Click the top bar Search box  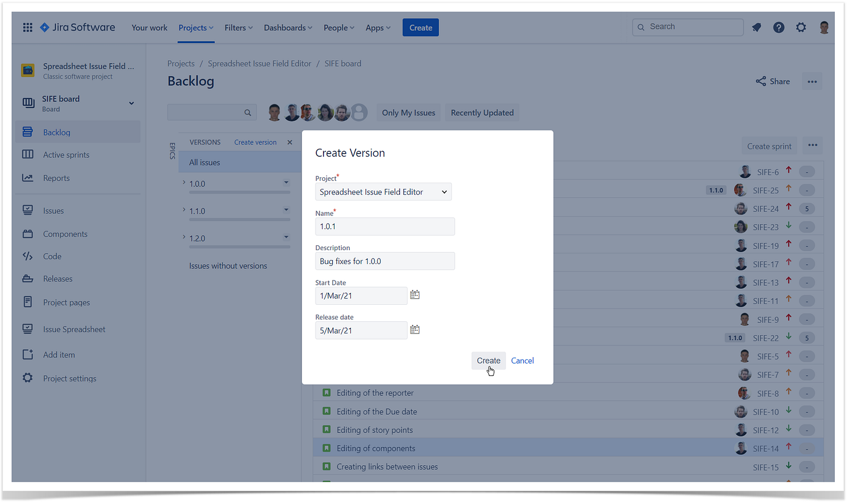[688, 27]
